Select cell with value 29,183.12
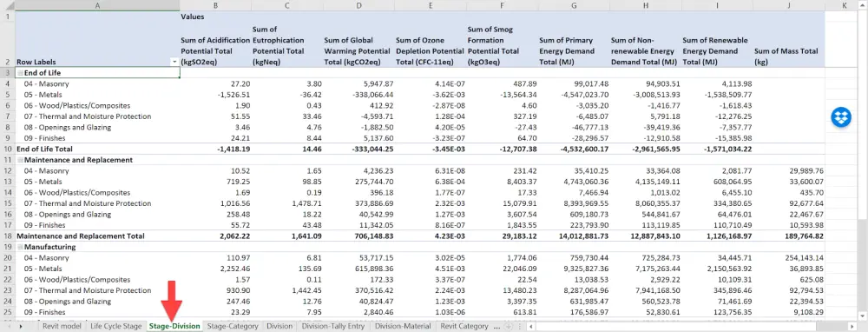 coord(503,236)
